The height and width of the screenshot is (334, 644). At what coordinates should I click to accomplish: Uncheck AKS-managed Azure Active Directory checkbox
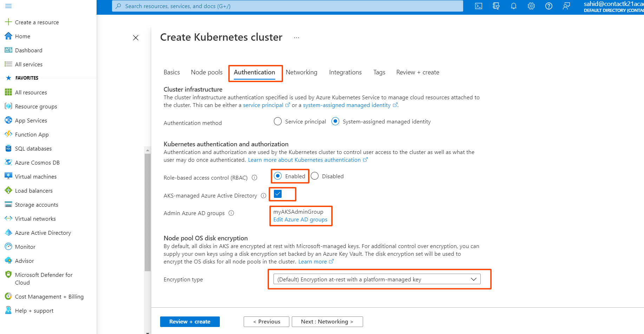pos(278,194)
